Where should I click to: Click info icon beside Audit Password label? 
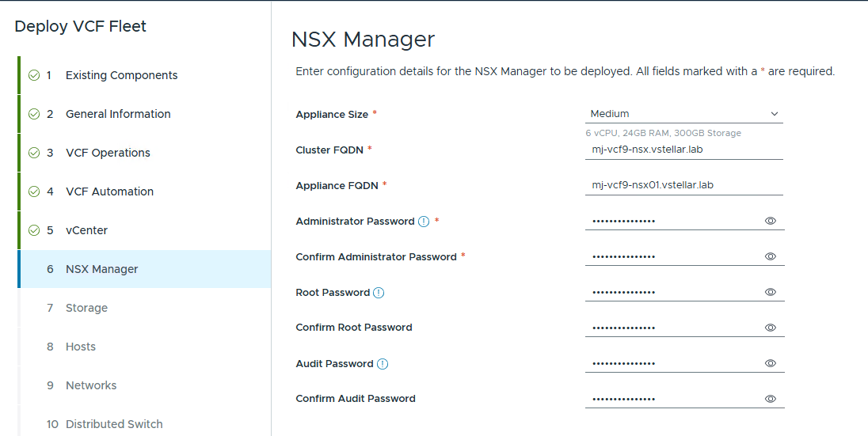[x=383, y=364]
